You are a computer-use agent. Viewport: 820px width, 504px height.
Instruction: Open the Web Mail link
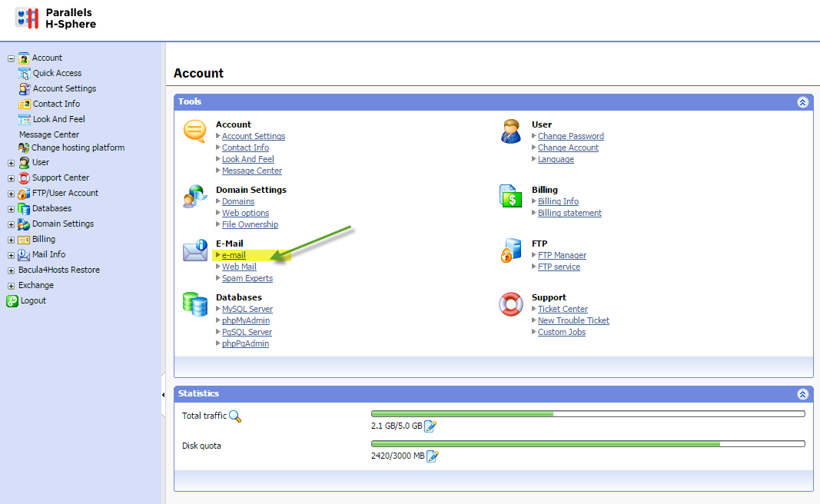239,267
